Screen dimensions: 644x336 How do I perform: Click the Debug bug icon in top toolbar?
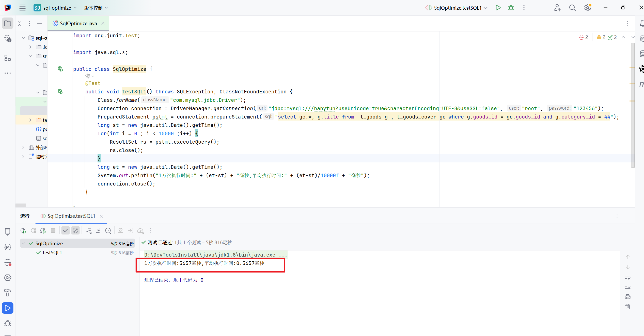(511, 8)
